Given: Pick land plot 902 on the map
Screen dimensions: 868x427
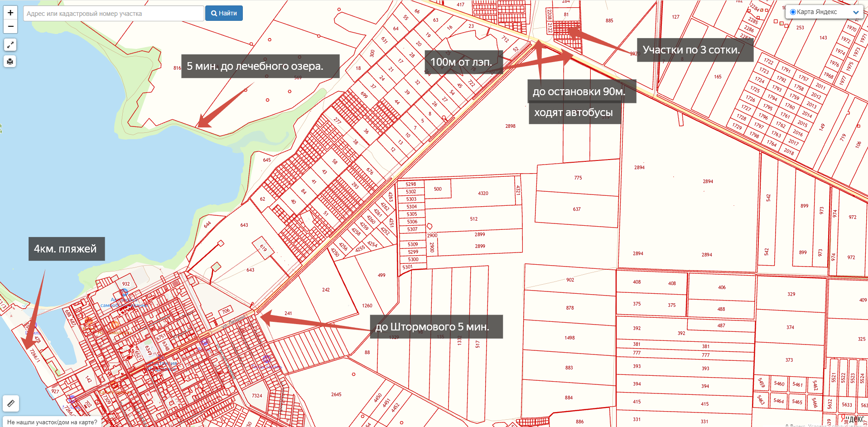Looking at the screenshot, I should point(570,280).
